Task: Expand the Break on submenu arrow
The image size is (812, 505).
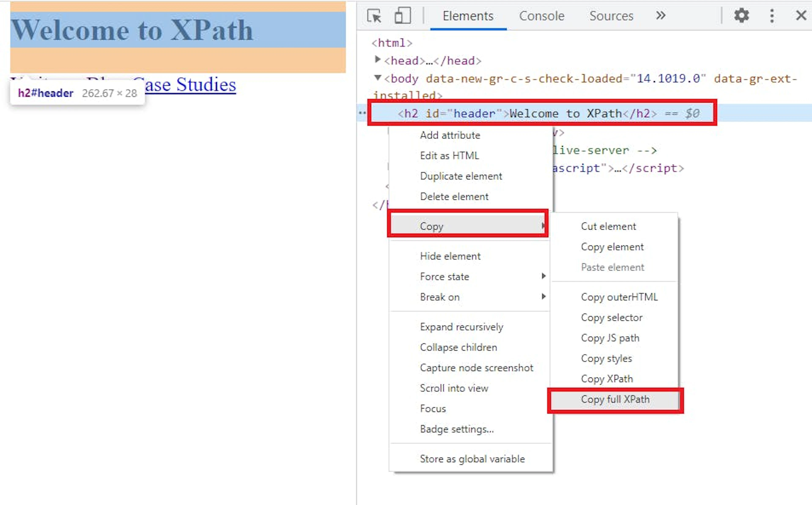Action: tap(543, 297)
